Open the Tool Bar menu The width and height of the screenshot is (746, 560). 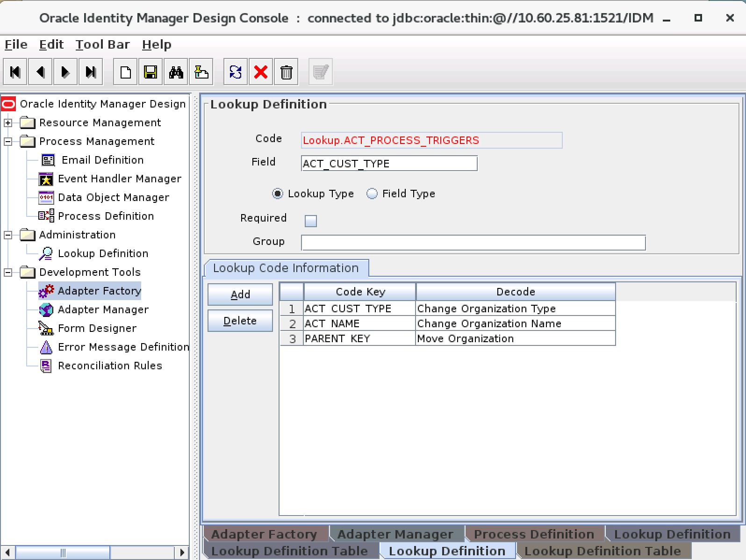point(102,44)
